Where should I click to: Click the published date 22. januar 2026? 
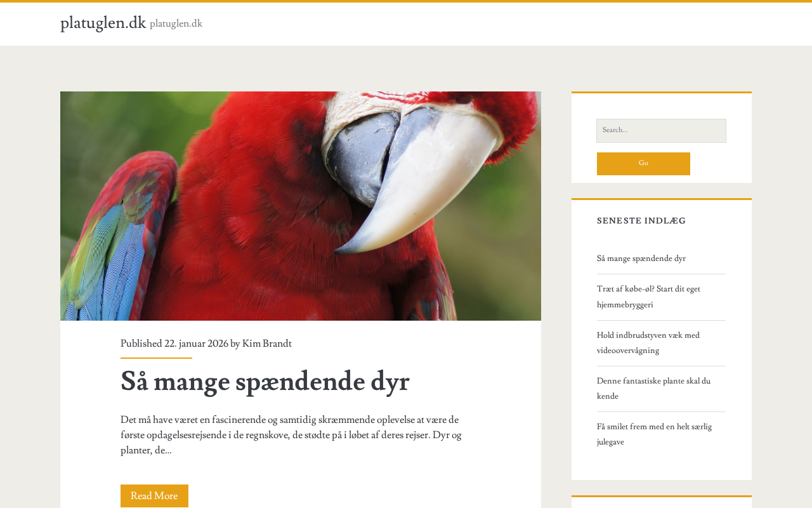coord(196,344)
